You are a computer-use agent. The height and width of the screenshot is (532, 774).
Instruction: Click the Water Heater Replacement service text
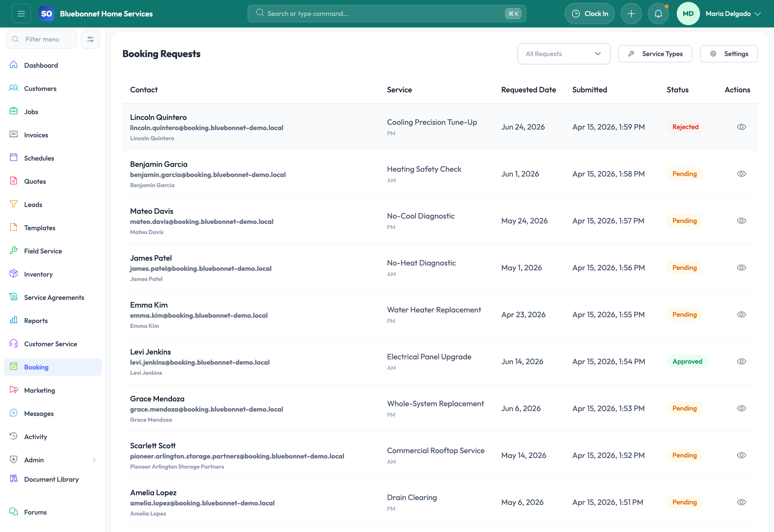pos(434,310)
